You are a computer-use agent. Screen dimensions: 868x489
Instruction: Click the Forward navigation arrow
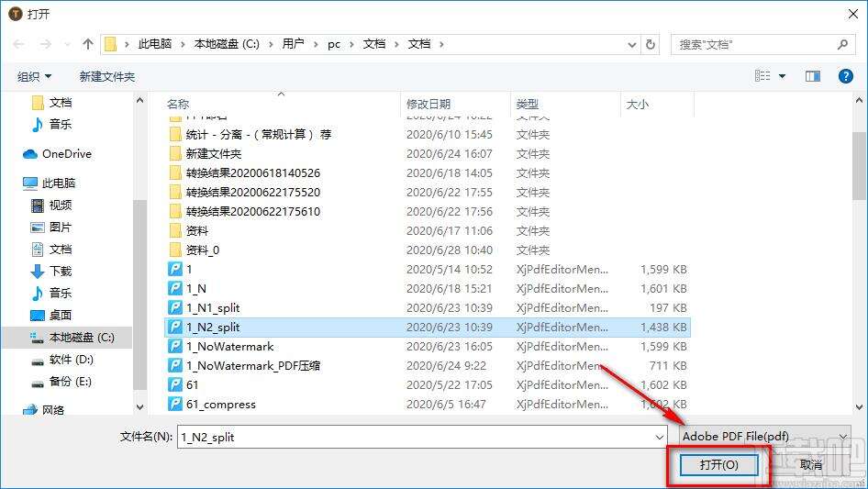click(x=46, y=44)
